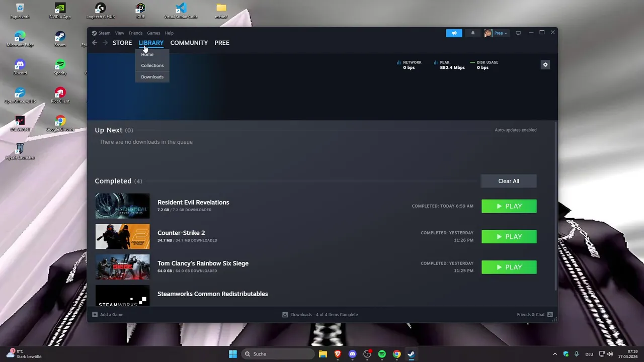Open download settings gear icon

click(545, 65)
